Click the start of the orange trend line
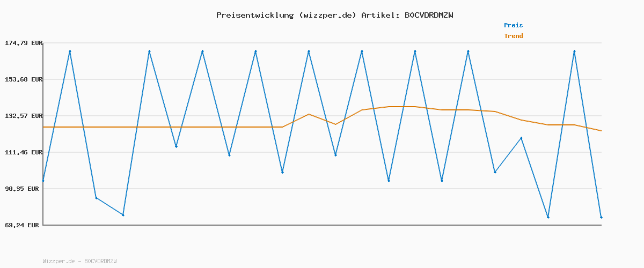This screenshot has height=268, width=644. pos(44,127)
